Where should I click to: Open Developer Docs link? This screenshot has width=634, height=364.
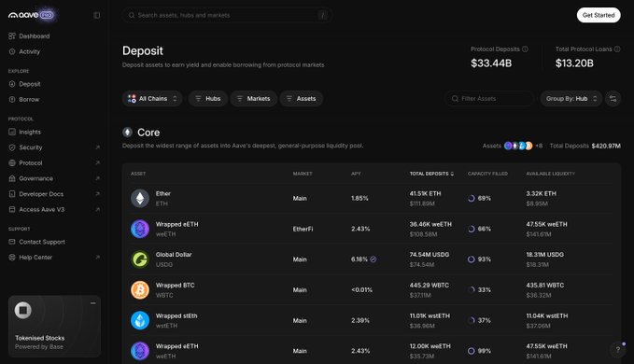pos(54,194)
